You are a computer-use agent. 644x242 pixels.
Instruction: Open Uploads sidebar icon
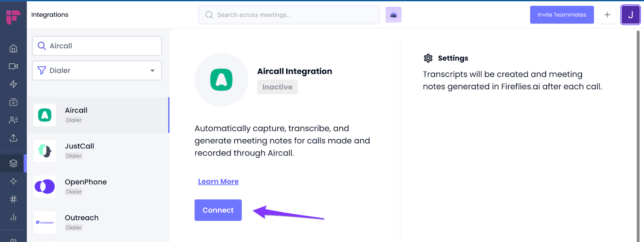(x=13, y=138)
